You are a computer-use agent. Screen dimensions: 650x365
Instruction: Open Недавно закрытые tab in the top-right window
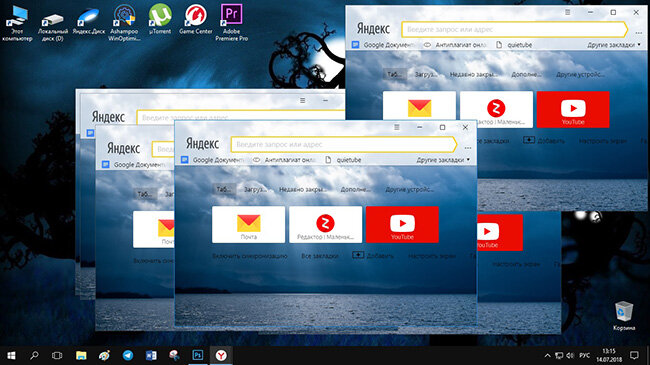[x=473, y=75]
